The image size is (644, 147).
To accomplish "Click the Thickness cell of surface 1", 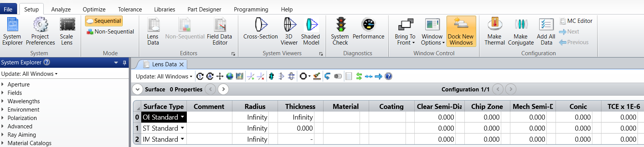I will [300, 128].
